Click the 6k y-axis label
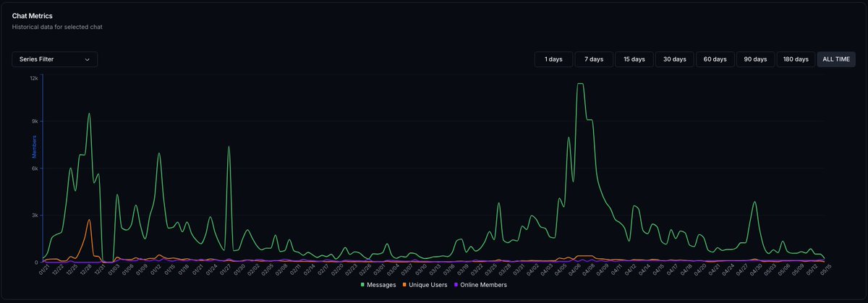Screen dimensions: 868x303 pyautogui.click(x=34, y=168)
